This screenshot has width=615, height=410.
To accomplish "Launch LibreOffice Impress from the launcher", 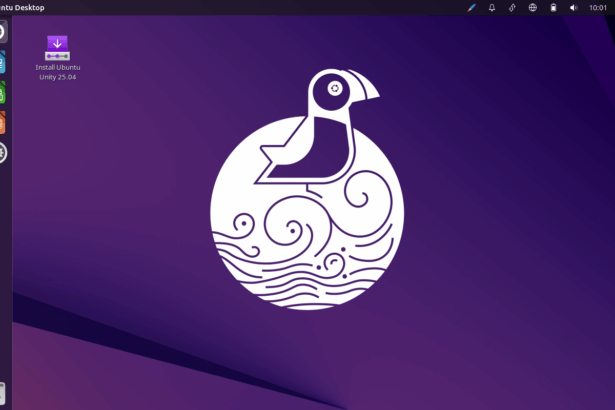I will pyautogui.click(x=3, y=122).
